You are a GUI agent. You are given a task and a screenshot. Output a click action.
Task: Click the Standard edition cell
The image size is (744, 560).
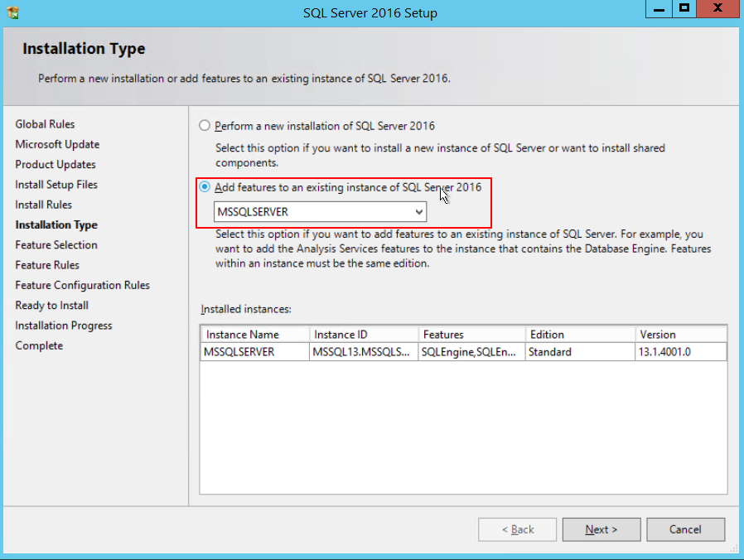(x=580, y=352)
